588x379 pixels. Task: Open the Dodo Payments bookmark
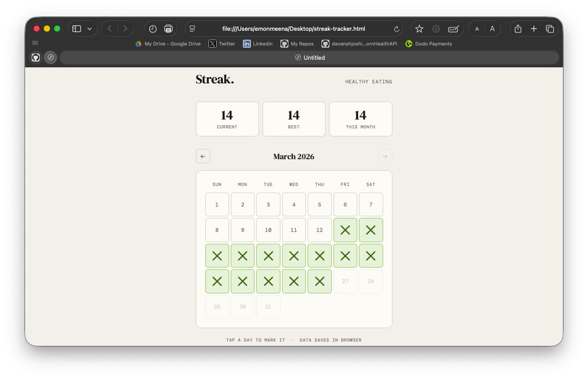(429, 44)
